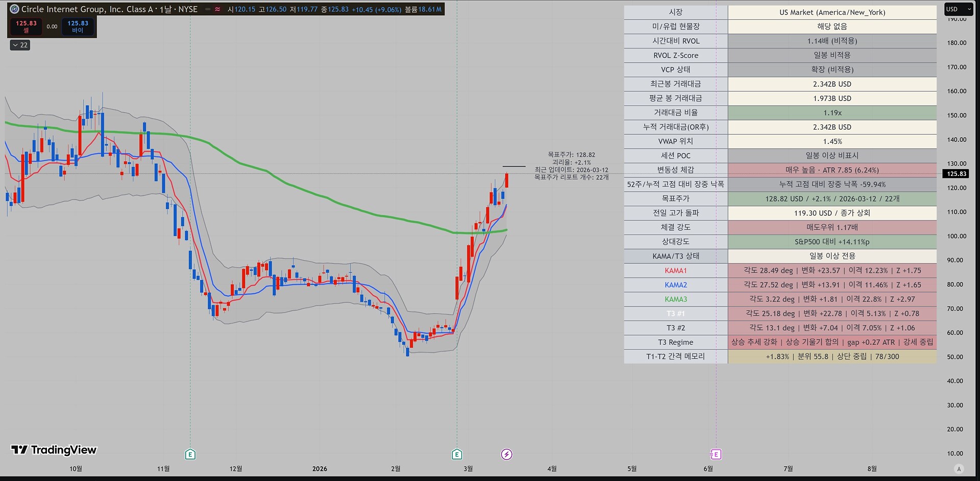
Task: Click the '해당 없음' value cell
Action: click(832, 27)
